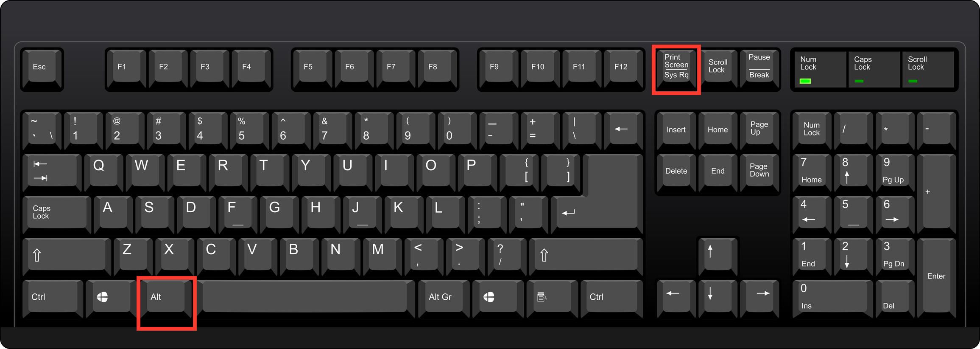Image resolution: width=980 pixels, height=349 pixels.
Task: Click the context menu key icon
Action: (552, 298)
